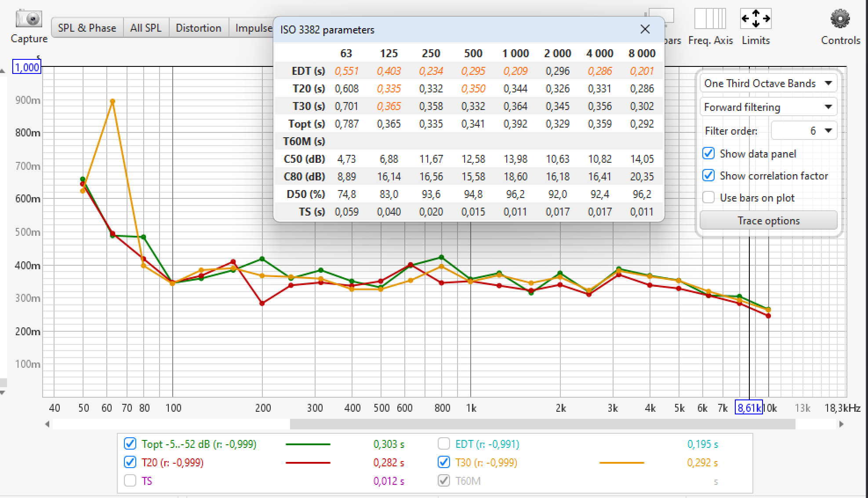
Task: Click the Topt (s) row header
Action: (306, 124)
